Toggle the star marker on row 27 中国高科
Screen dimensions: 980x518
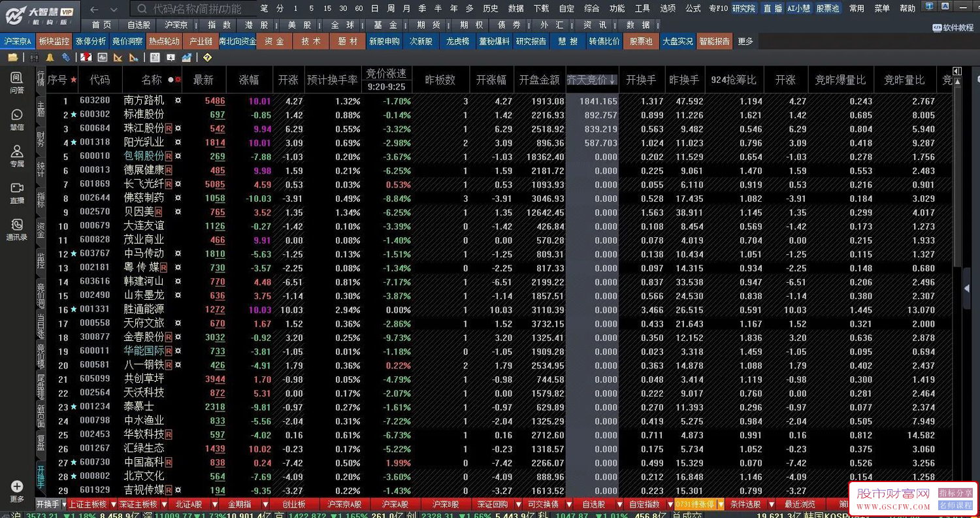[x=74, y=462]
